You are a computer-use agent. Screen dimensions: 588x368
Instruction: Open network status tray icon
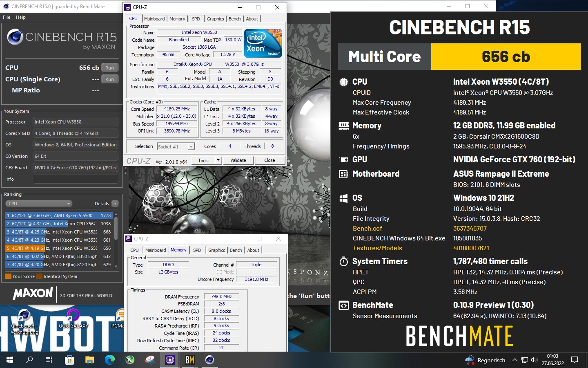coord(525,360)
